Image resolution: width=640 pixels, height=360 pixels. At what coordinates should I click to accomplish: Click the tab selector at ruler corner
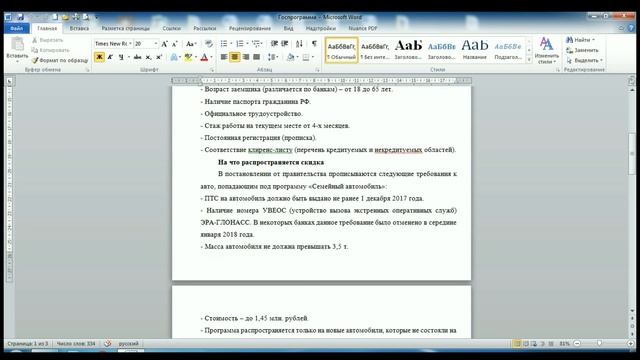point(9,82)
